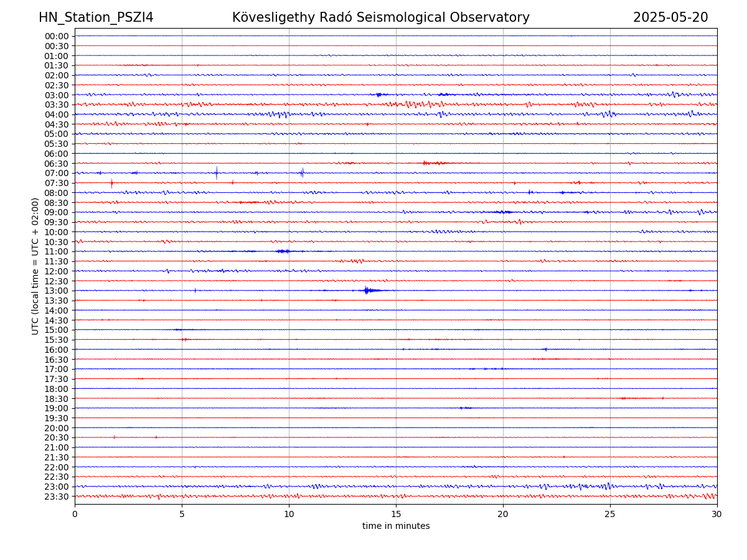
Task: Click the 2025-05-20 date label
Action: 670,17
